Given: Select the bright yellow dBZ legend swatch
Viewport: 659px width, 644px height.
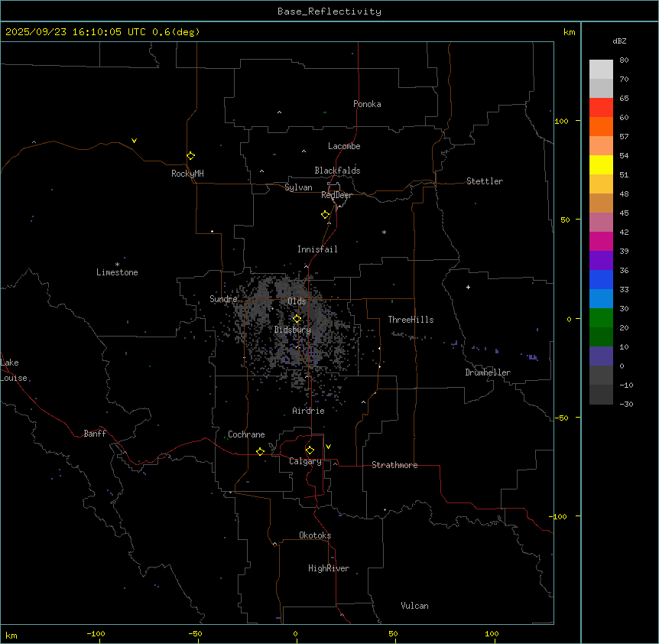Looking at the screenshot, I should coord(601,164).
